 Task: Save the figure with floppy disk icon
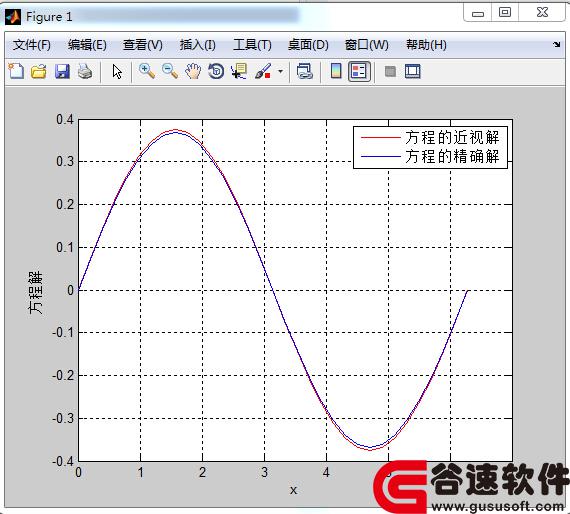pos(62,71)
